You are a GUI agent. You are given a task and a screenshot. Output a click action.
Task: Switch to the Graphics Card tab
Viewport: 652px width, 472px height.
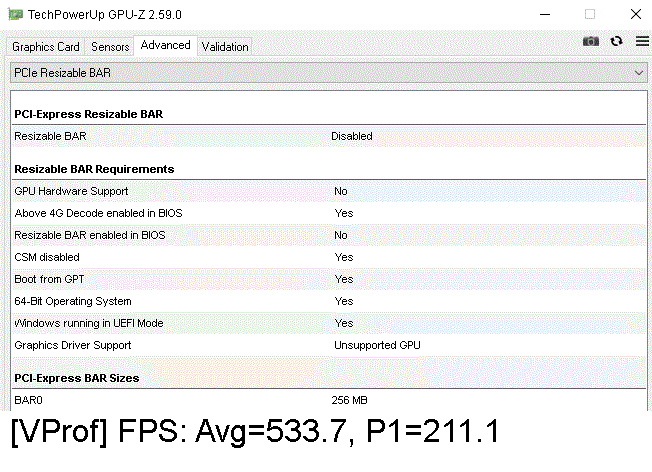pyautogui.click(x=46, y=47)
